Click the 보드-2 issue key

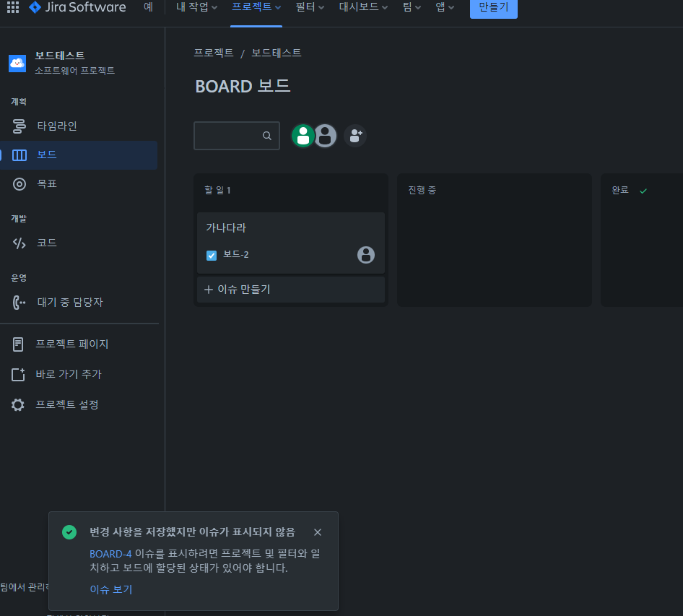click(x=235, y=255)
